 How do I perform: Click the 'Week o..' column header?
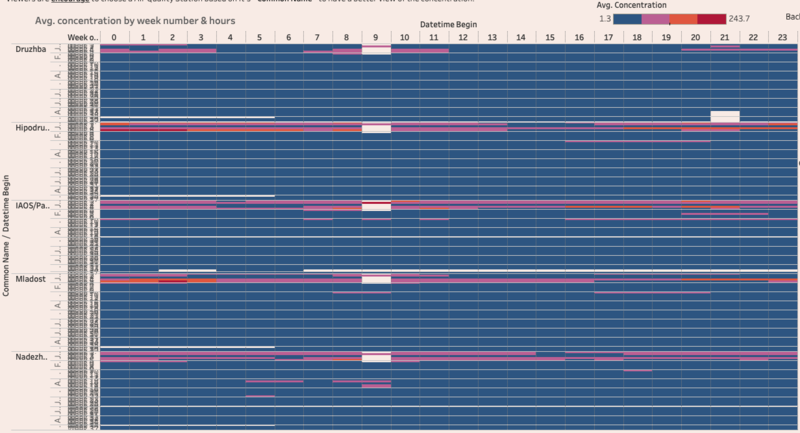[83, 37]
